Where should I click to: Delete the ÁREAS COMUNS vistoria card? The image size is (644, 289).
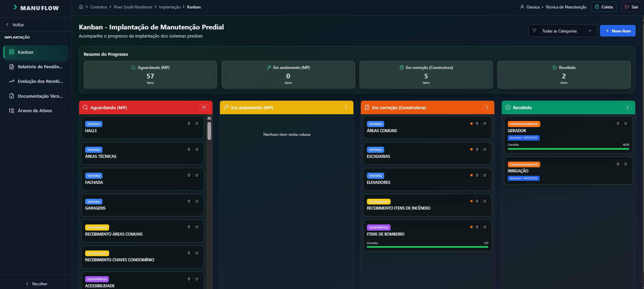tap(477, 123)
